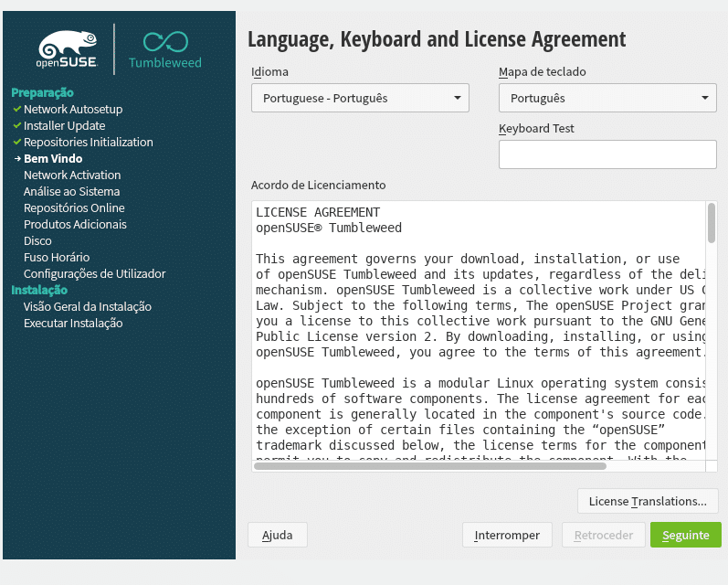The image size is (728, 585).
Task: Focus the Keyboard Test input field
Action: coord(607,154)
